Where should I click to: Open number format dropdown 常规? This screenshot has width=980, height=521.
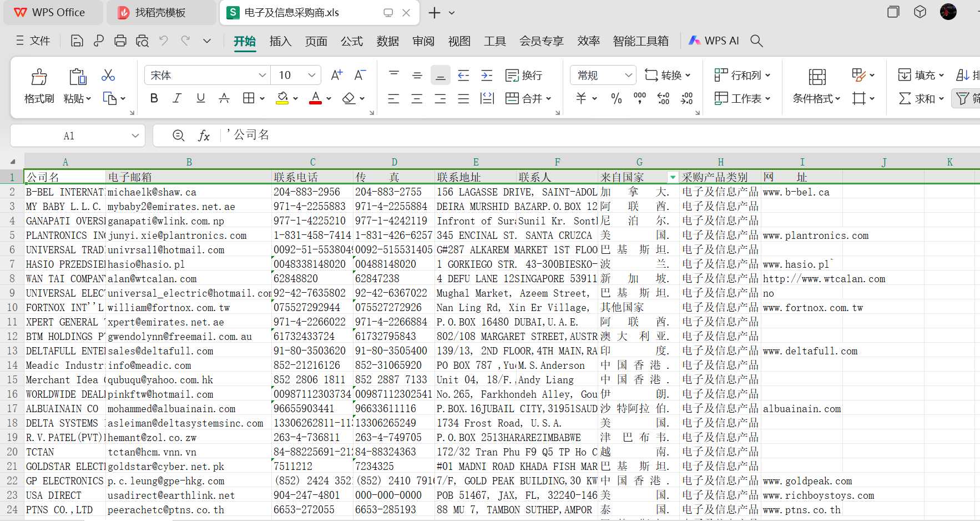[628, 75]
